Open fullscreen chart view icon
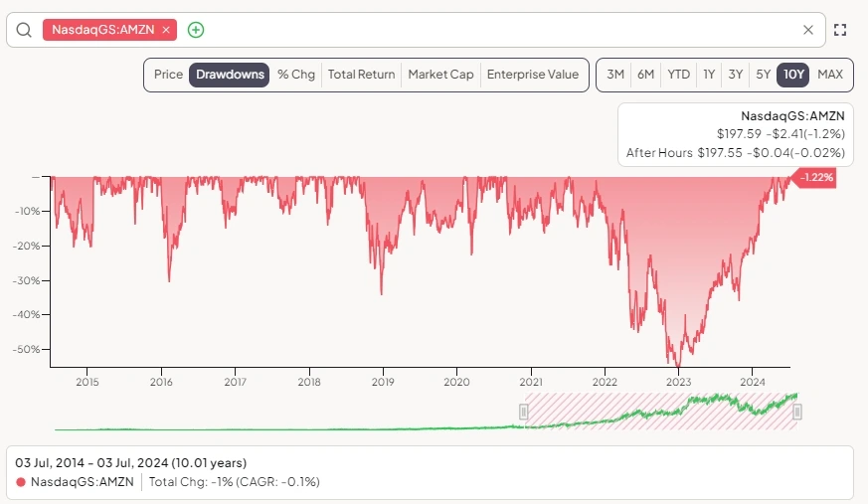The image size is (868, 504). (x=840, y=30)
